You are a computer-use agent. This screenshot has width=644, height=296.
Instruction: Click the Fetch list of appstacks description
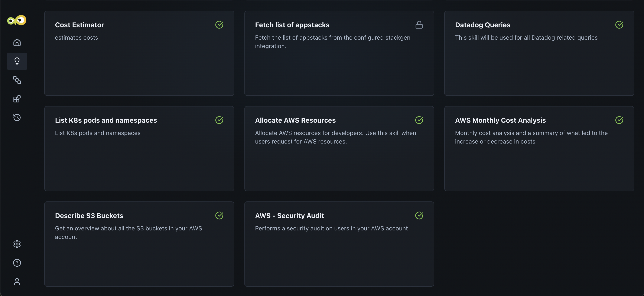point(332,42)
